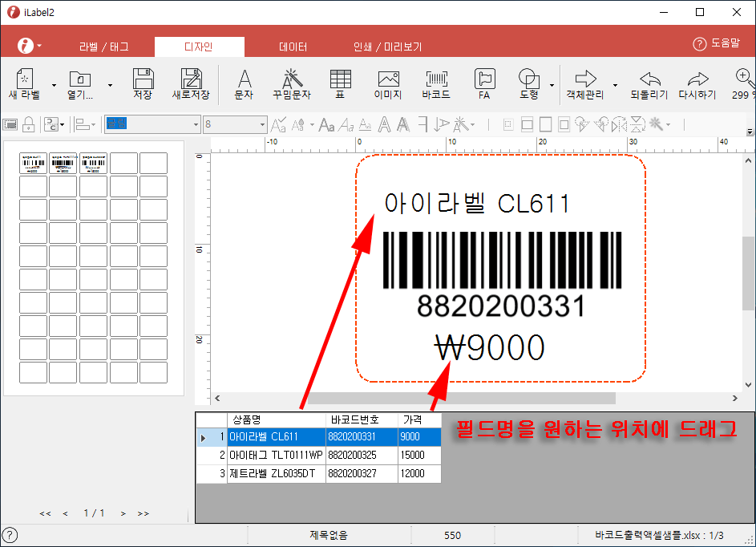Viewport: 756px width, 547px height.
Task: Click the 바코드번호 column header
Action: [362, 419]
